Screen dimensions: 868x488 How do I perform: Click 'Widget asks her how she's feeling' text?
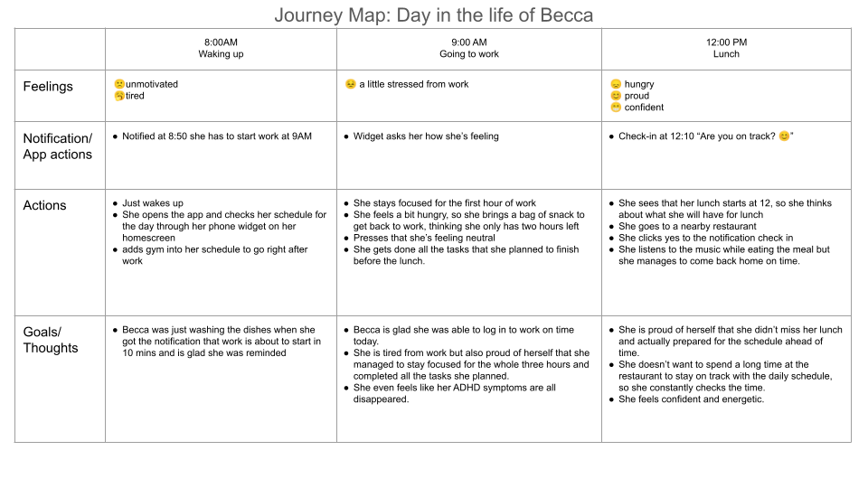tap(426, 136)
